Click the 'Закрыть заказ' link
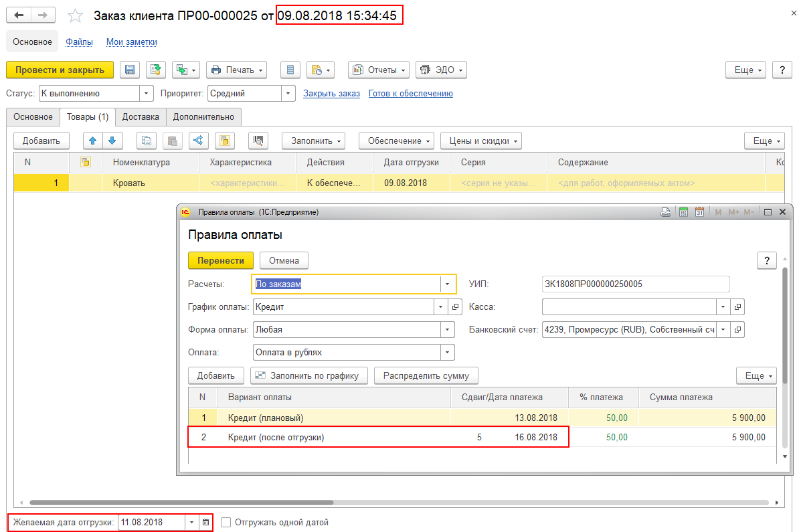Viewport: 797px width, 532px height. coord(331,94)
